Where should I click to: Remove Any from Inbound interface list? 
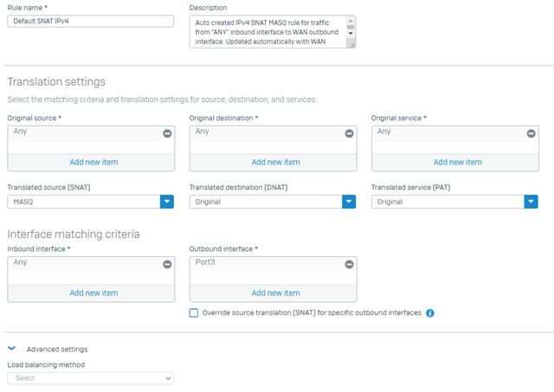pyautogui.click(x=167, y=264)
